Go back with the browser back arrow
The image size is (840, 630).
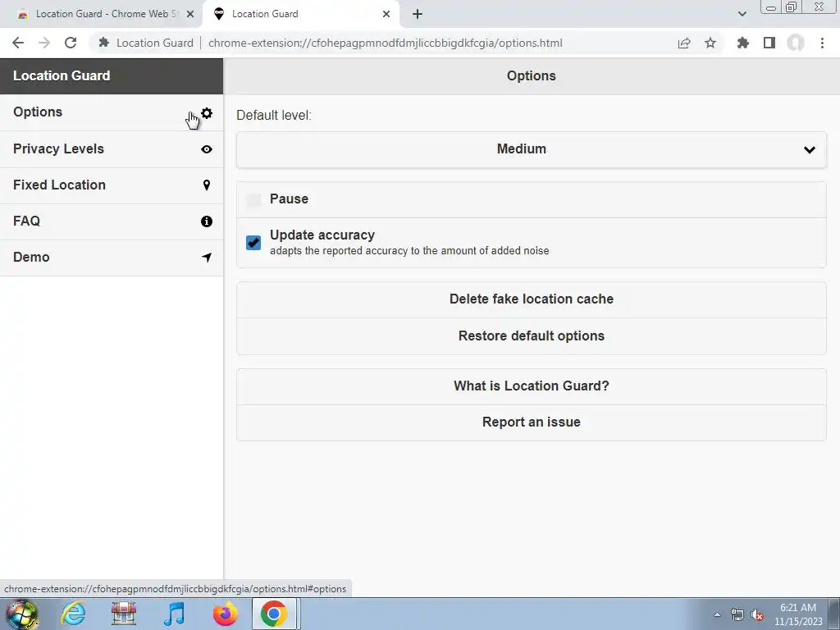(x=18, y=43)
